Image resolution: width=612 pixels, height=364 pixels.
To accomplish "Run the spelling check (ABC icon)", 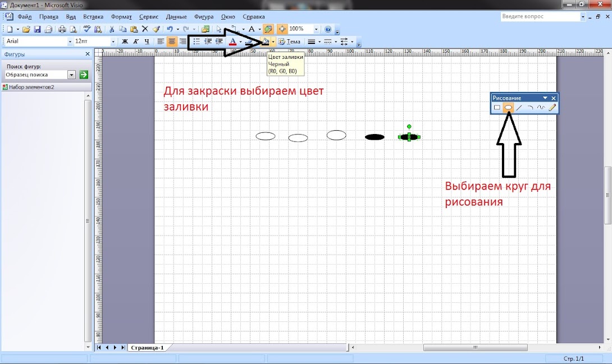I will click(87, 29).
